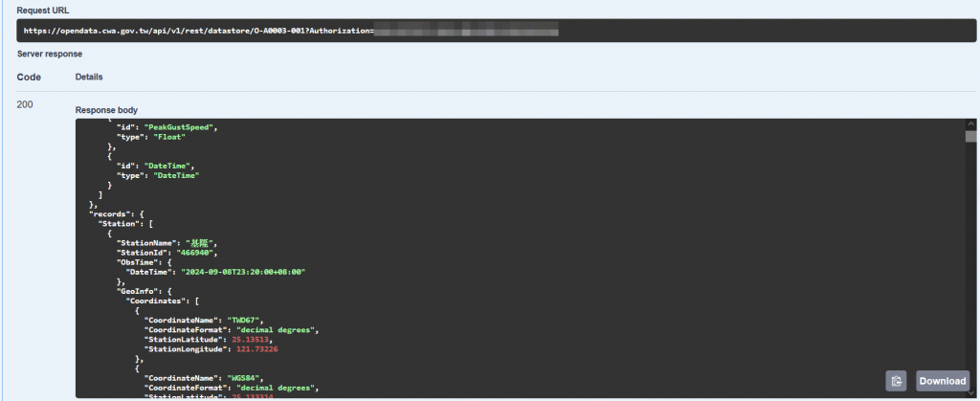
Task: Click StationId value "466940"
Action: pos(196,253)
